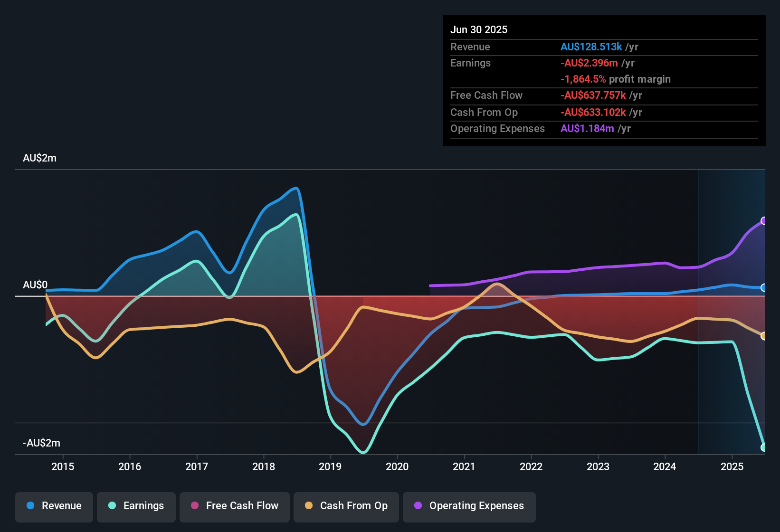Expand details for the Free Cash Flow row

click(x=486, y=95)
